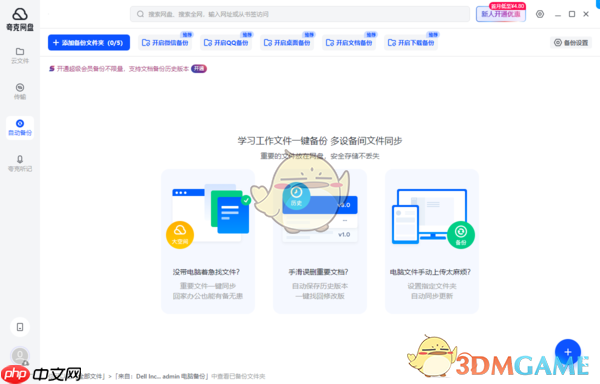
Task: Click the blue floating plus button
Action: click(x=568, y=352)
